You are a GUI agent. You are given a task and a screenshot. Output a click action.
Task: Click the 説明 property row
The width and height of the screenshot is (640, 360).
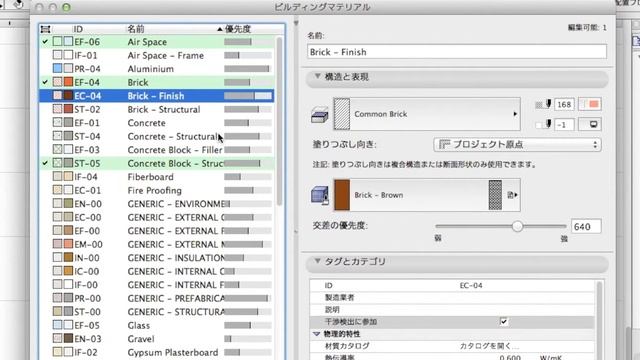click(x=452, y=310)
